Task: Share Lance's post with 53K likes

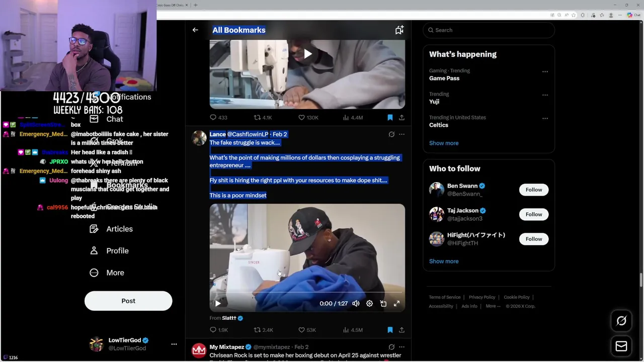Action: (x=401, y=330)
